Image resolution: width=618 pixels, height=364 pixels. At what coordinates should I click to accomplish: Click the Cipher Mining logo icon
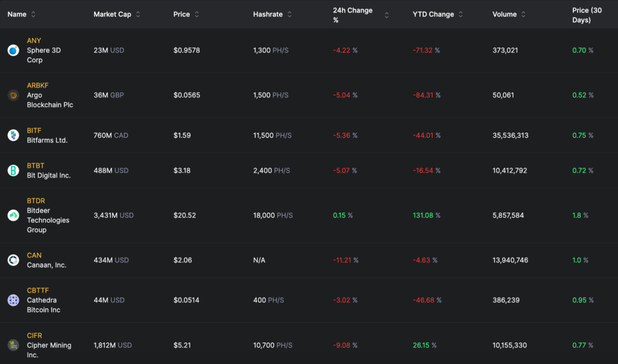point(13,345)
